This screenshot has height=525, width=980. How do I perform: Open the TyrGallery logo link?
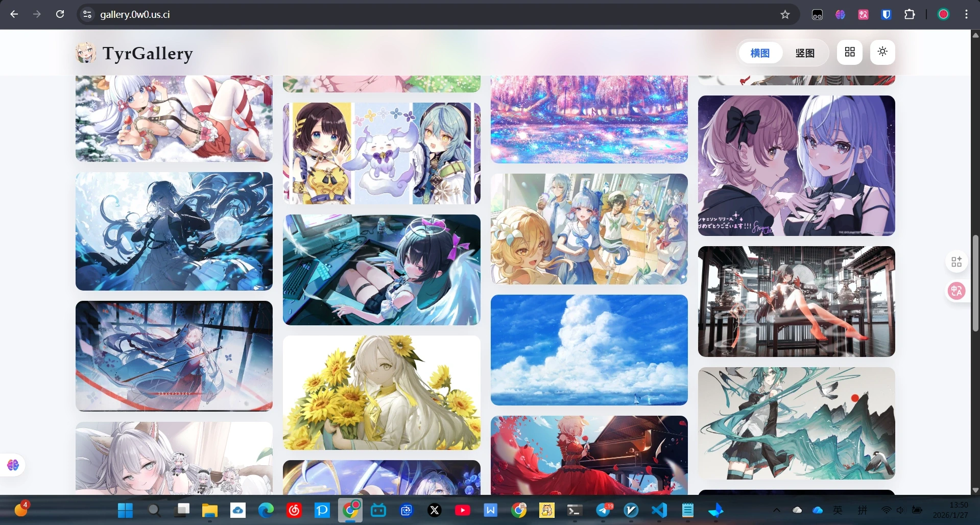pyautogui.click(x=135, y=53)
